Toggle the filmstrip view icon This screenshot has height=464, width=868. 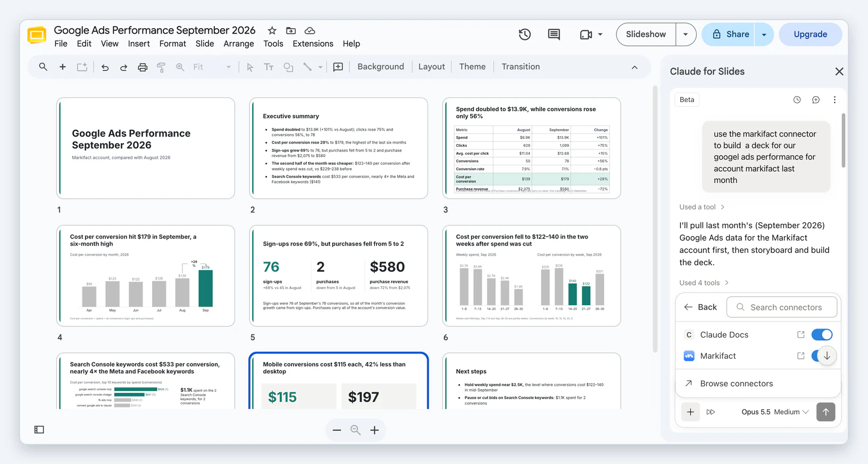(39, 429)
